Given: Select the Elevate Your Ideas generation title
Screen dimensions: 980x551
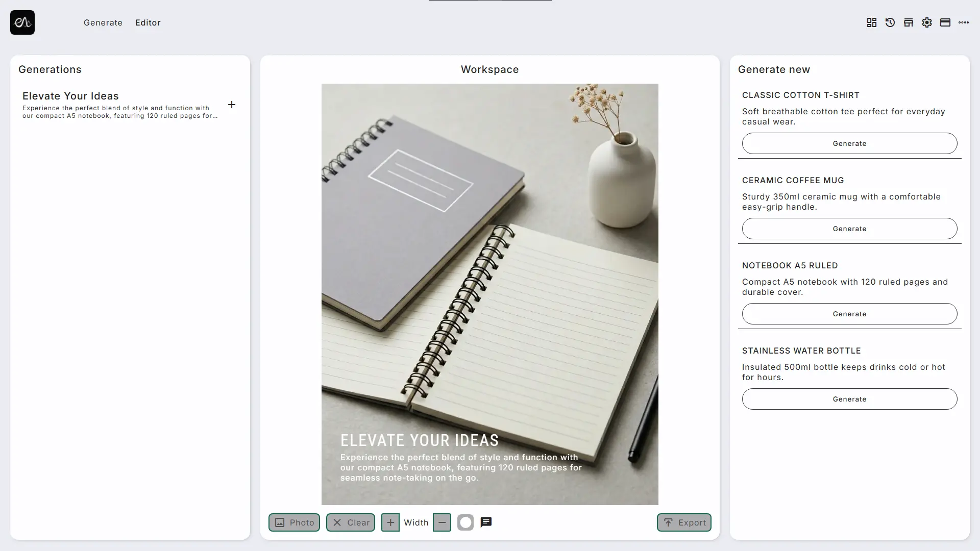Looking at the screenshot, I should coord(70,96).
